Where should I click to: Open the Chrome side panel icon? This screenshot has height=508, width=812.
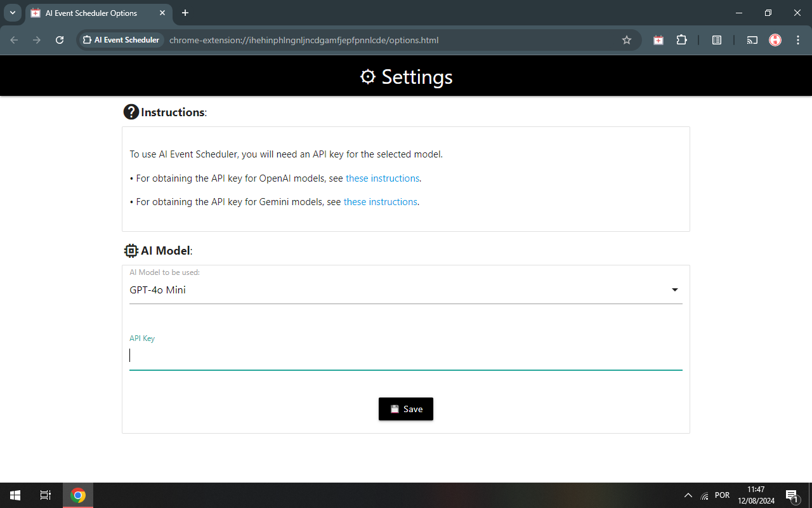point(717,40)
